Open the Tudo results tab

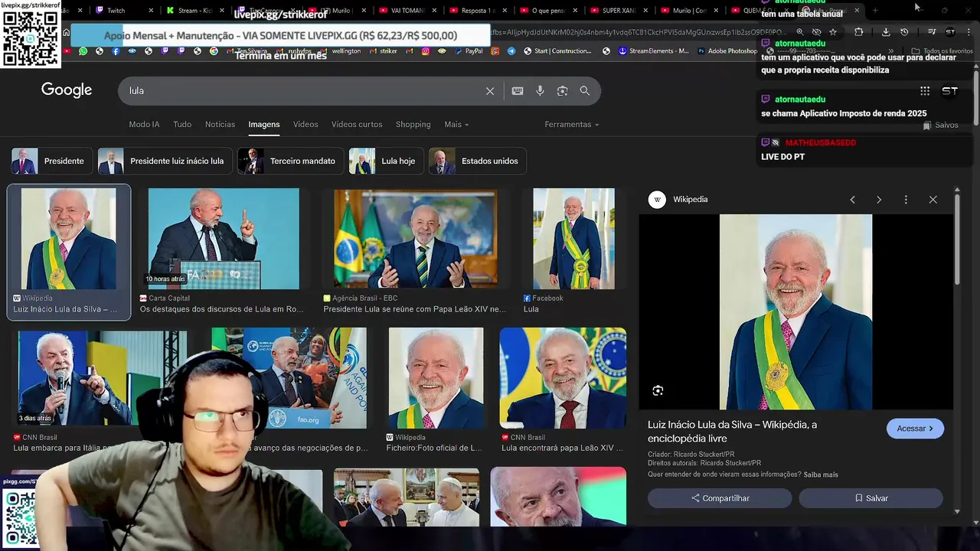point(182,125)
